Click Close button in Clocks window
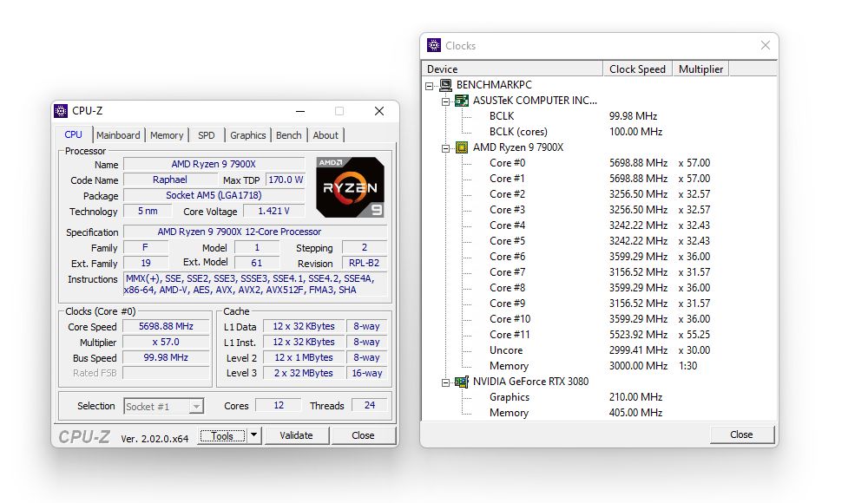 pyautogui.click(x=741, y=434)
